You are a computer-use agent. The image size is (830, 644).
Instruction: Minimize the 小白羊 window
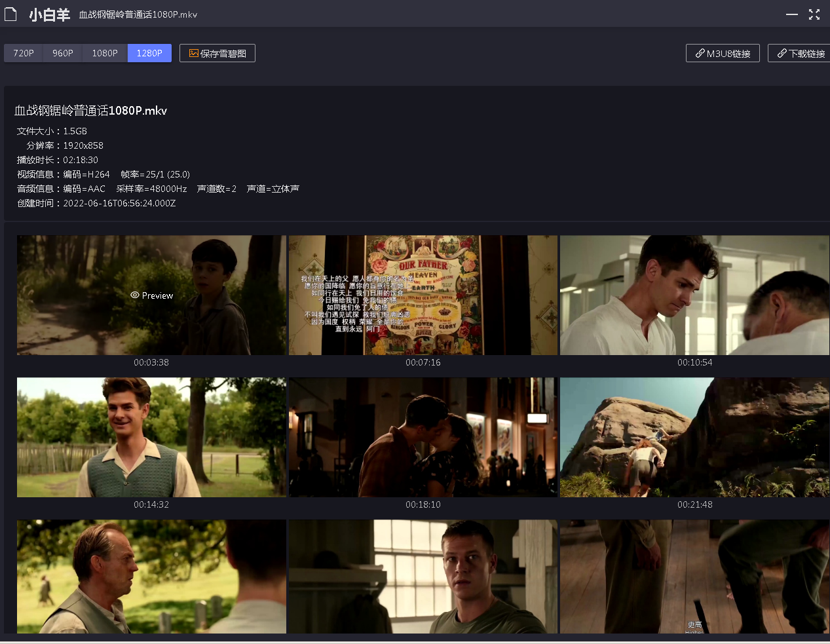coord(792,14)
